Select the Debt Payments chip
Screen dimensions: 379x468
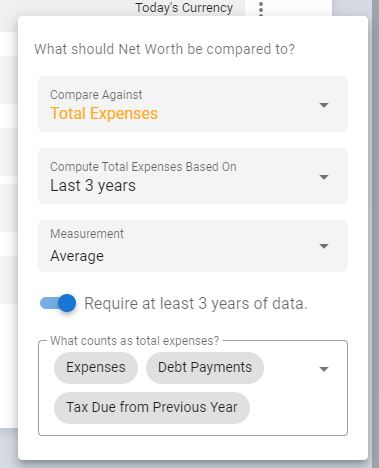pyautogui.click(x=205, y=367)
